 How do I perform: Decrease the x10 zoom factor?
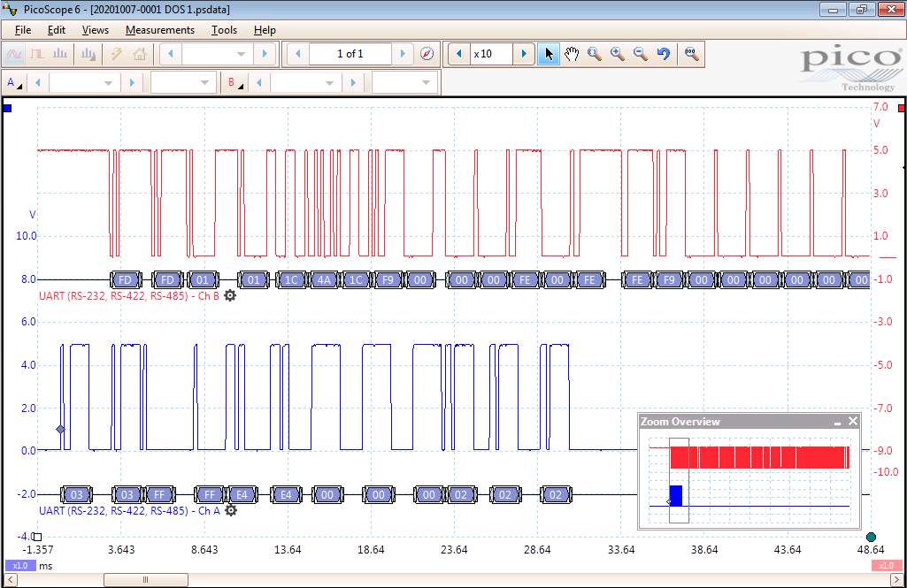(x=459, y=54)
